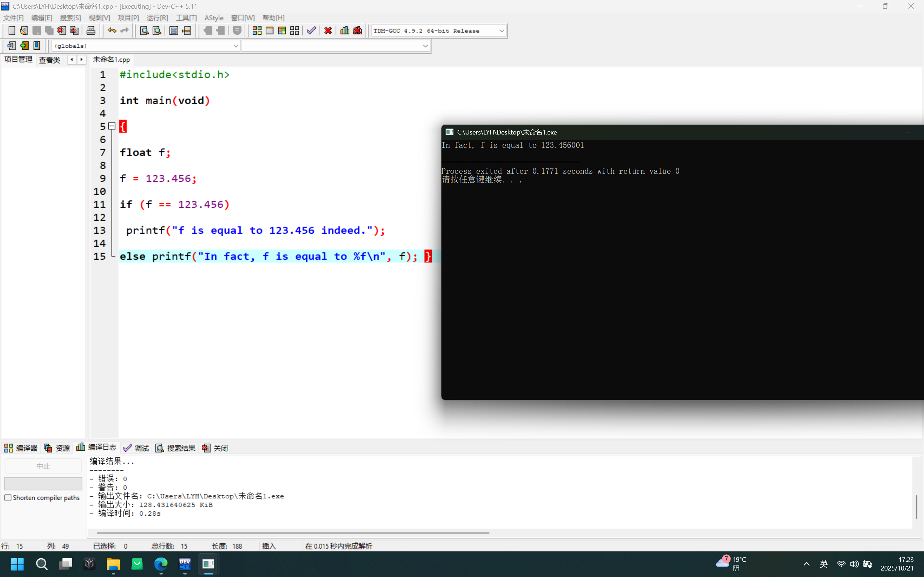Click the Find (magnifier) toolbar icon

point(144,31)
